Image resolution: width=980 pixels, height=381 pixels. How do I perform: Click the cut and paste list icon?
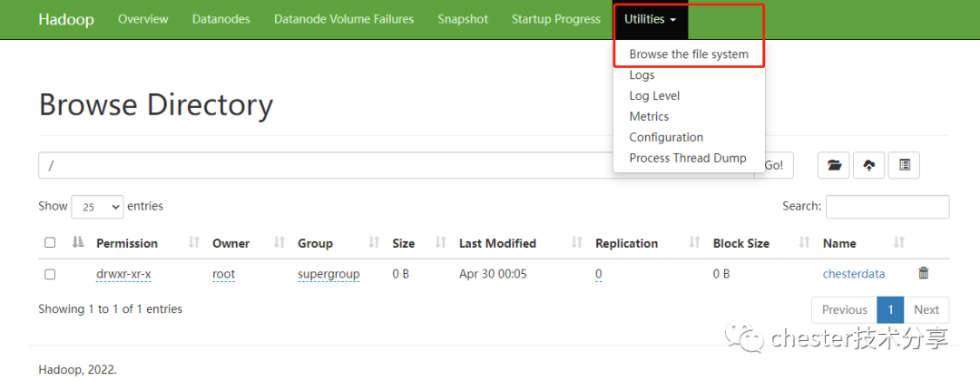click(904, 165)
